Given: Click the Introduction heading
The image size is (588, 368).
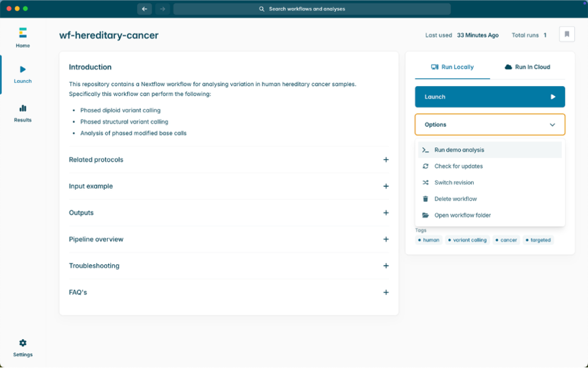Looking at the screenshot, I should click(x=90, y=67).
